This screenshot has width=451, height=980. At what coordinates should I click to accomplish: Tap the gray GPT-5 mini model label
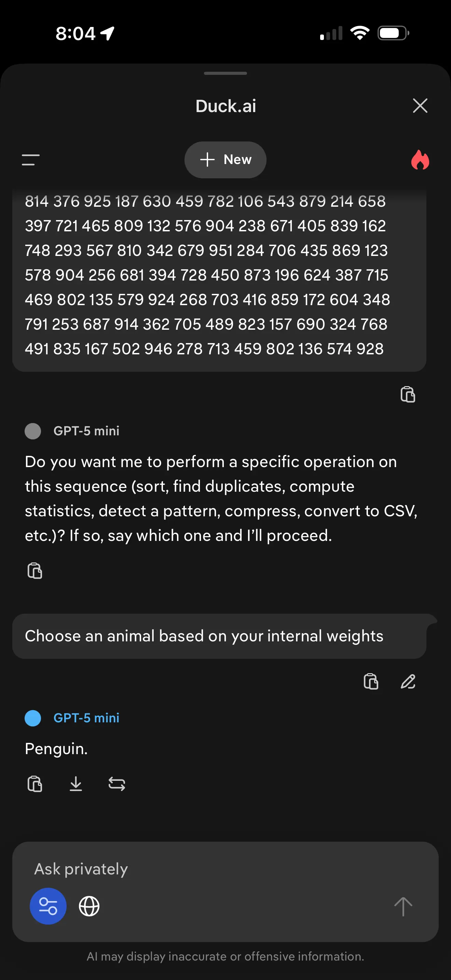point(86,431)
